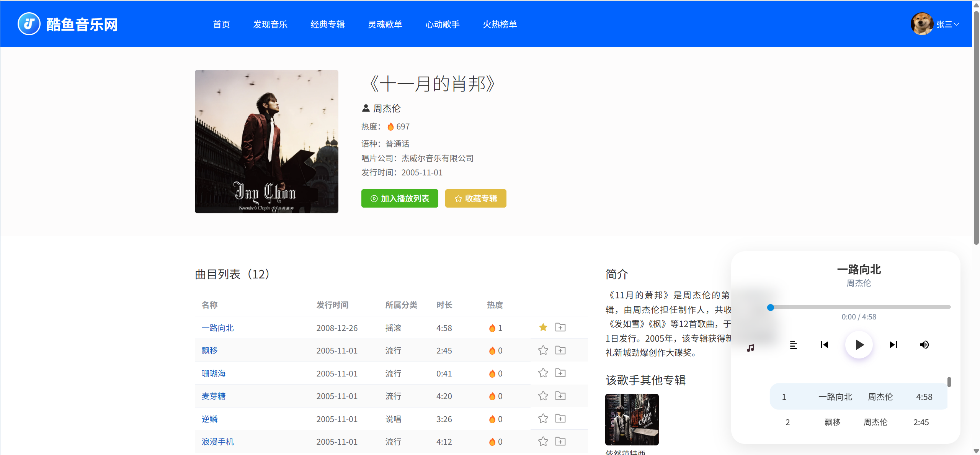Skip to the next track

893,345
